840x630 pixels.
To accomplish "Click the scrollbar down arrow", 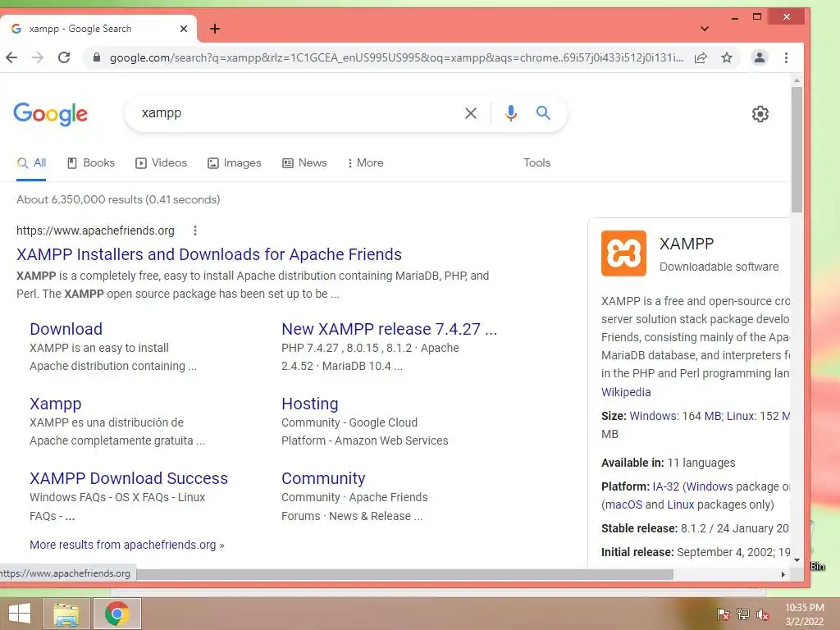I will click(797, 560).
